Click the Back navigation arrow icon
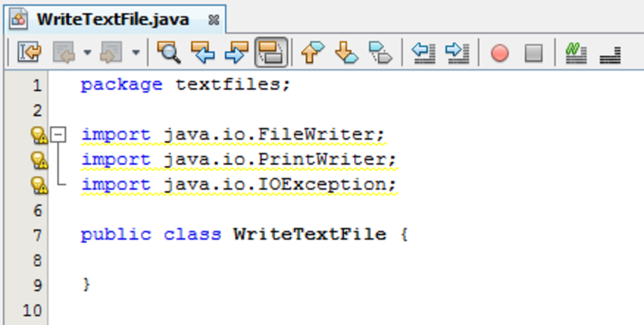644x325 pixels. pos(65,53)
